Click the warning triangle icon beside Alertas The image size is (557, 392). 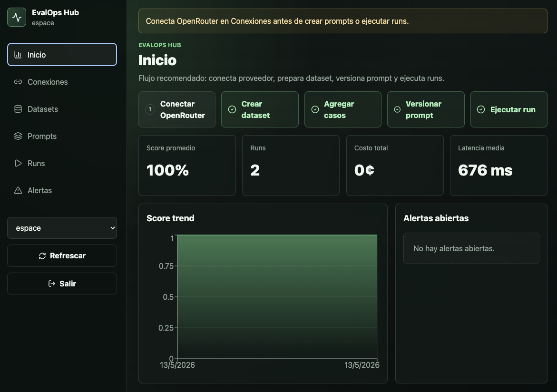tap(18, 190)
